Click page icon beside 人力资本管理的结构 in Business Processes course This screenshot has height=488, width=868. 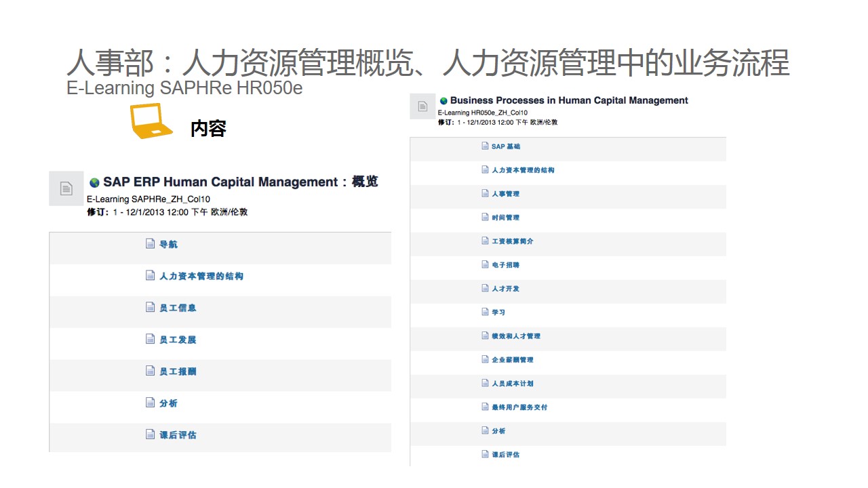click(x=485, y=169)
